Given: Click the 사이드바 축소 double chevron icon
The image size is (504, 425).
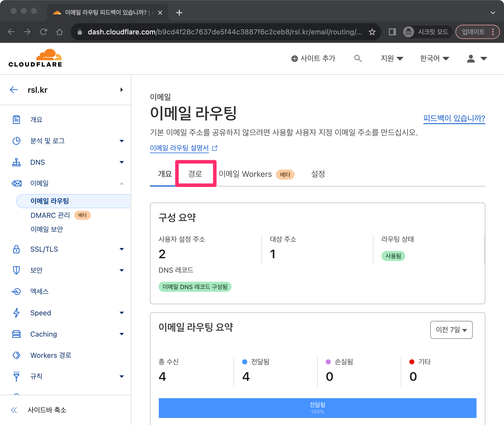Looking at the screenshot, I should coord(14,410).
